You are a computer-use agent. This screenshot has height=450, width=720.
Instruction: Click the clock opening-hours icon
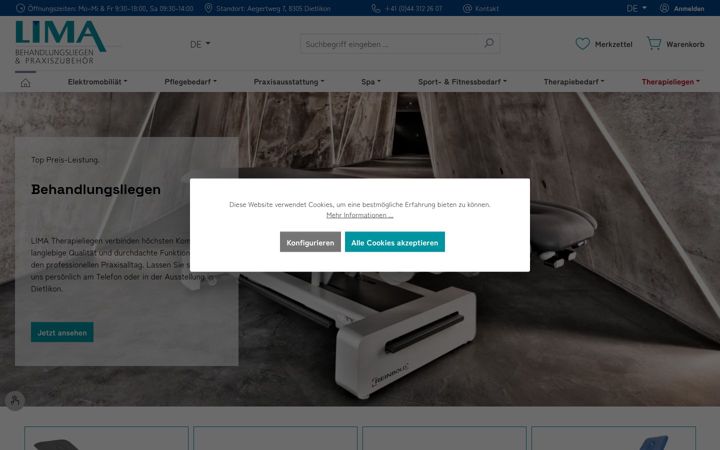tap(20, 8)
